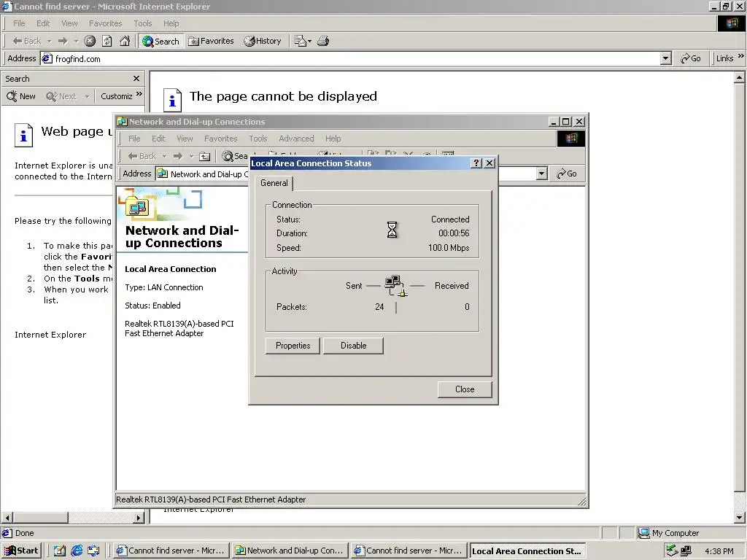Click Up folder icon in Network Connections

[204, 156]
